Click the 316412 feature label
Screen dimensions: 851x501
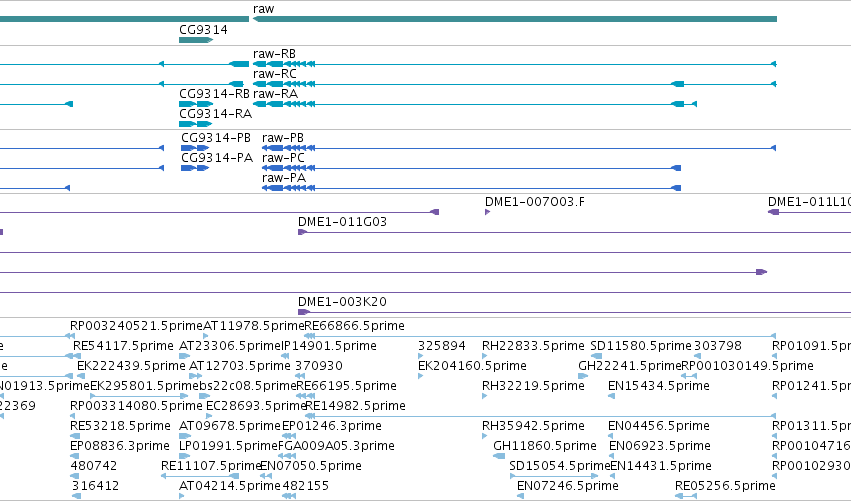coord(95,486)
